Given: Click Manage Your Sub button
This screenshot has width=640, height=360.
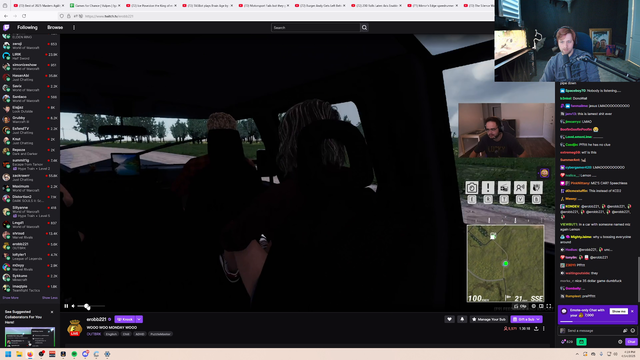Looking at the screenshot, I should point(489,319).
